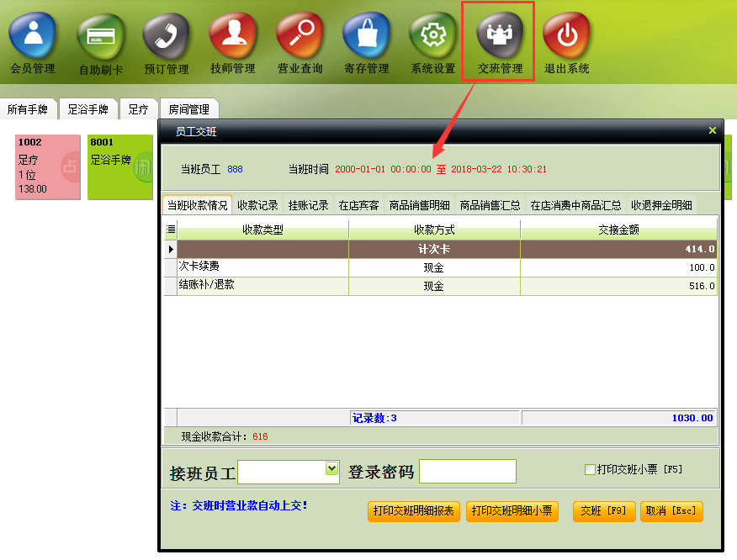
Task: Click 退出系统 power icon
Action: [x=566, y=35]
